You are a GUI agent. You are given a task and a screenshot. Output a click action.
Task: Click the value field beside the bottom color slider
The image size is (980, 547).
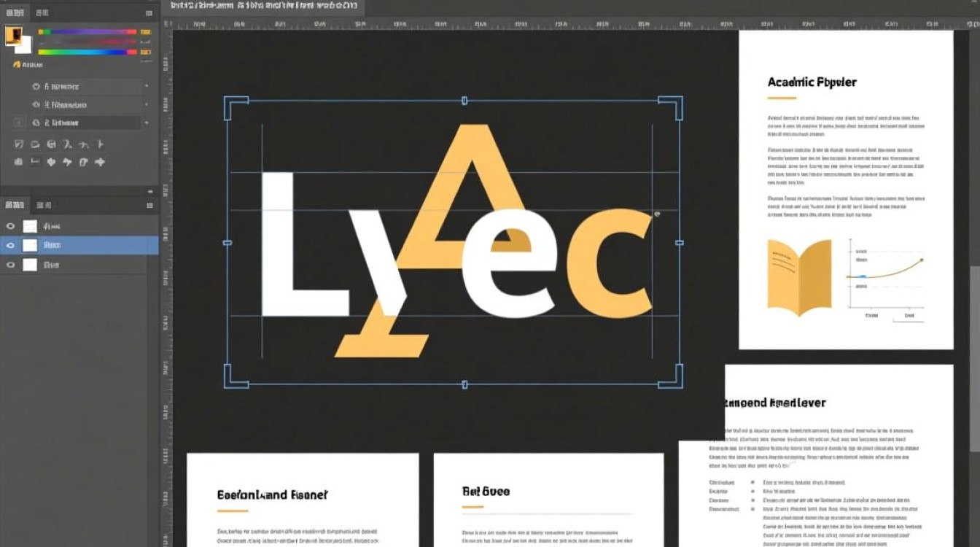pyautogui.click(x=146, y=52)
